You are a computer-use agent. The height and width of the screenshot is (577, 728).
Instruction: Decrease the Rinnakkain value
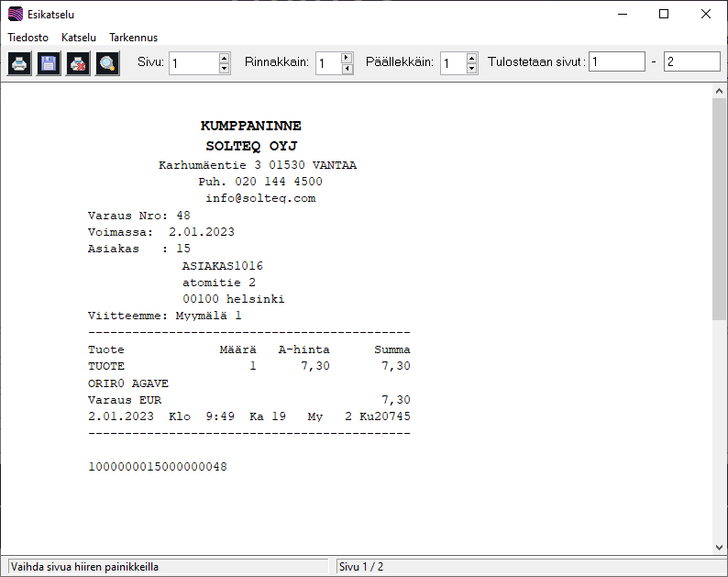[x=347, y=68]
